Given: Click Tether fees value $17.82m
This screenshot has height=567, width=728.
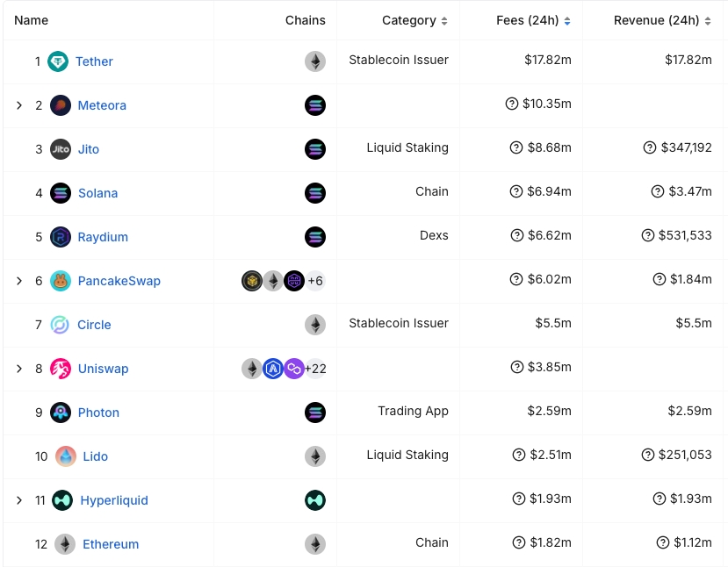Looking at the screenshot, I should (548, 60).
